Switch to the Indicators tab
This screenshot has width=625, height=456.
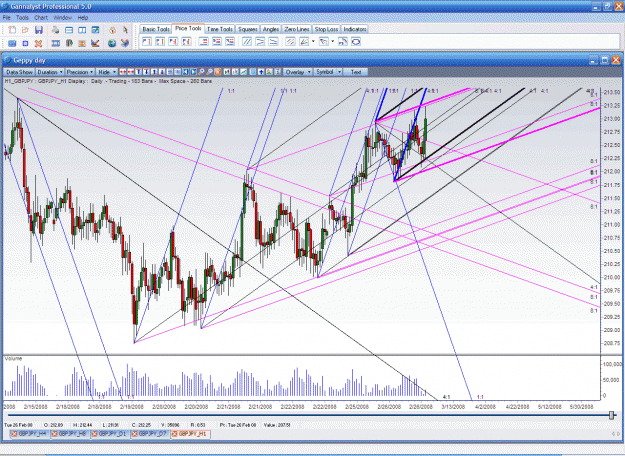pos(355,29)
